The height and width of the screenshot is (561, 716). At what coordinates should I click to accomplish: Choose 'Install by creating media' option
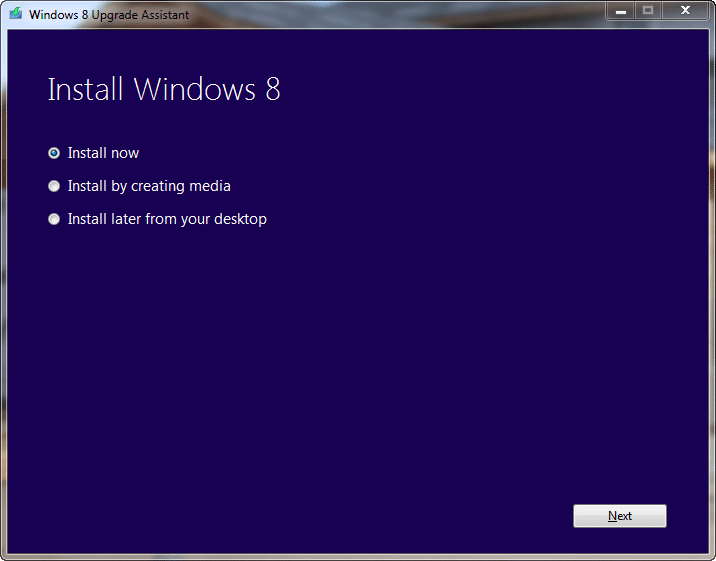[54, 186]
